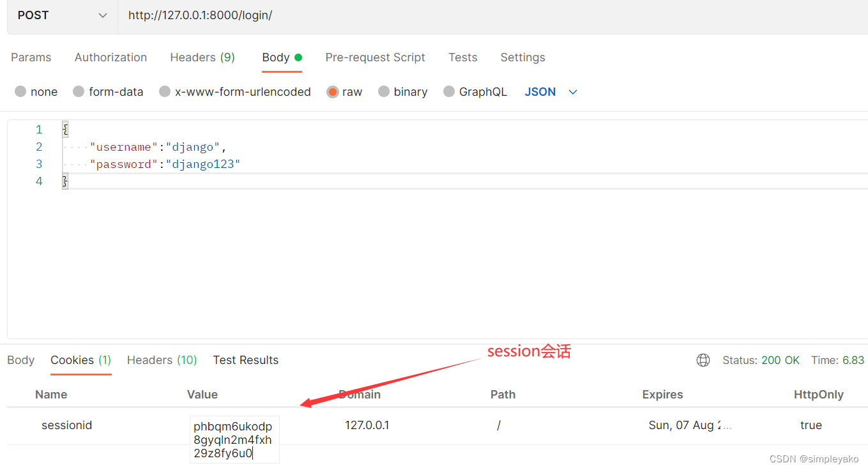This screenshot has width=868, height=470.
Task: Select the form-data body type
Action: pyautogui.click(x=116, y=91)
